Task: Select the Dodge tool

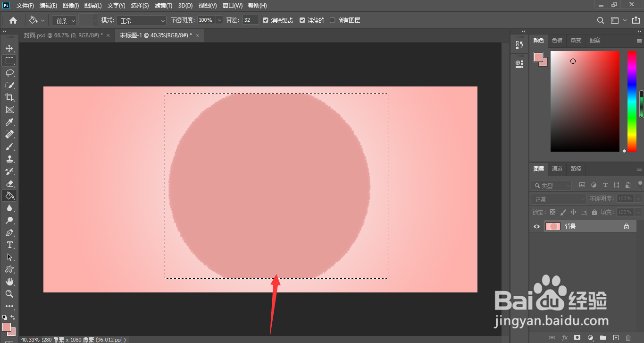Action: coord(9,220)
